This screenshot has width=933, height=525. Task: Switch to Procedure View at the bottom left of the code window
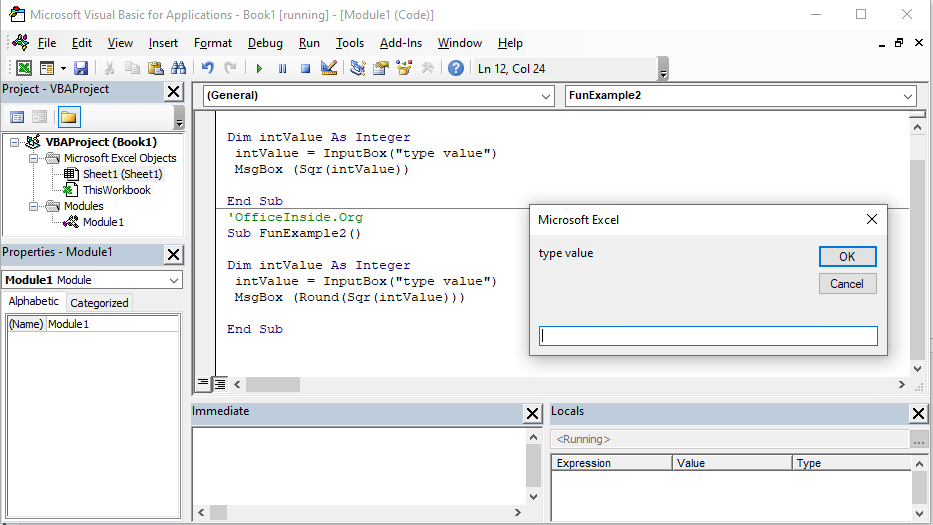tap(203, 383)
